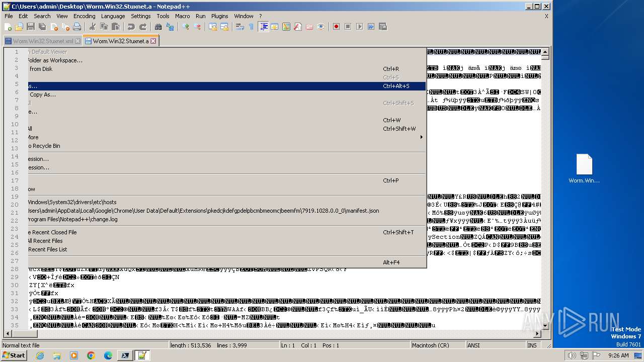Open the Plugins menu
Viewport: 644px width, 362px height.
click(x=220, y=16)
